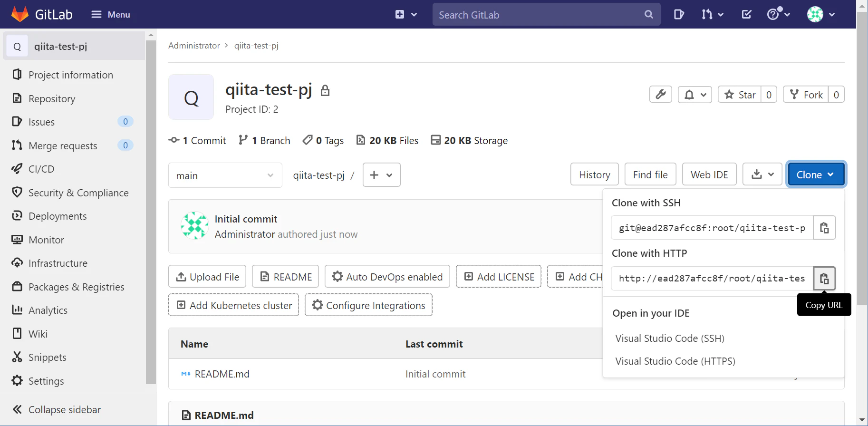Fork the project
Screen dimensions: 868x426
point(806,95)
